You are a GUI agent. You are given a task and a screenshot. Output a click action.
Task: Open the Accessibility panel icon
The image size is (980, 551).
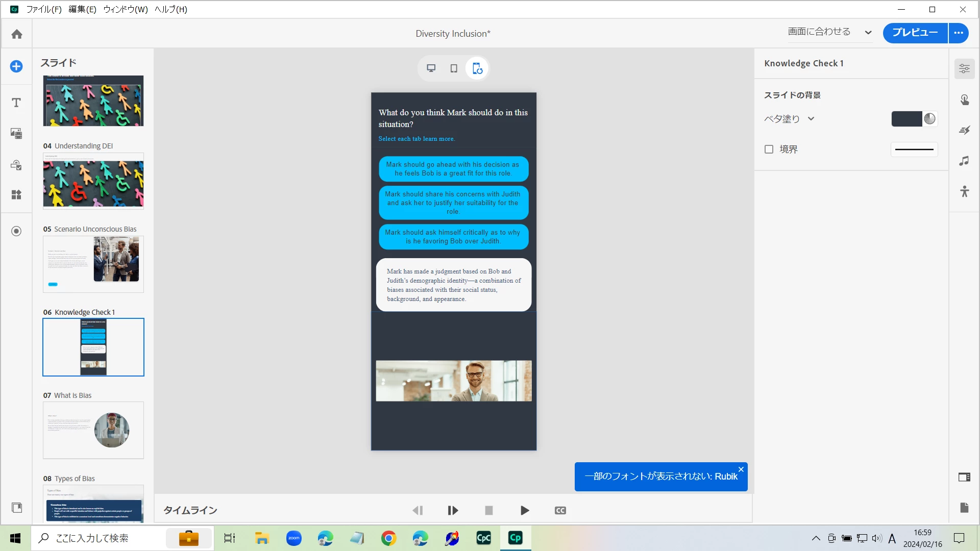click(x=964, y=192)
